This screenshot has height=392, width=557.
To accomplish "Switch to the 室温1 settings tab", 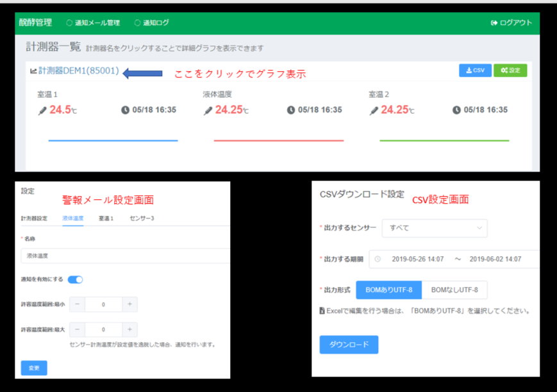I will point(106,218).
